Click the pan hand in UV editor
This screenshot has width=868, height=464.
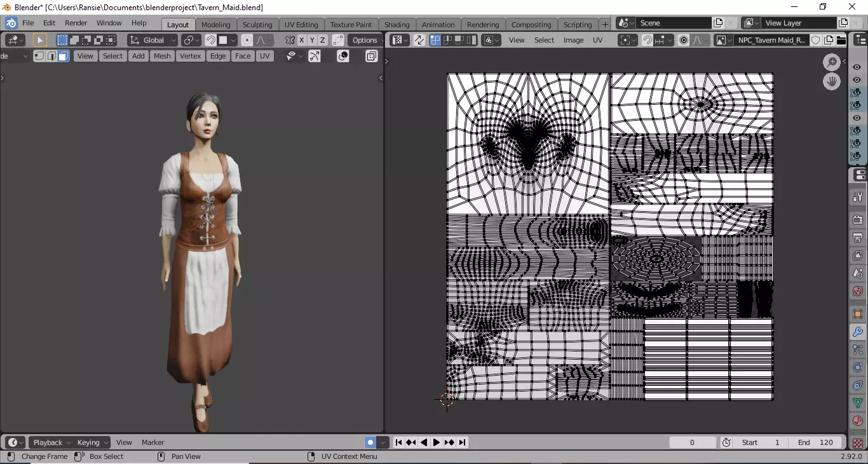pos(832,81)
